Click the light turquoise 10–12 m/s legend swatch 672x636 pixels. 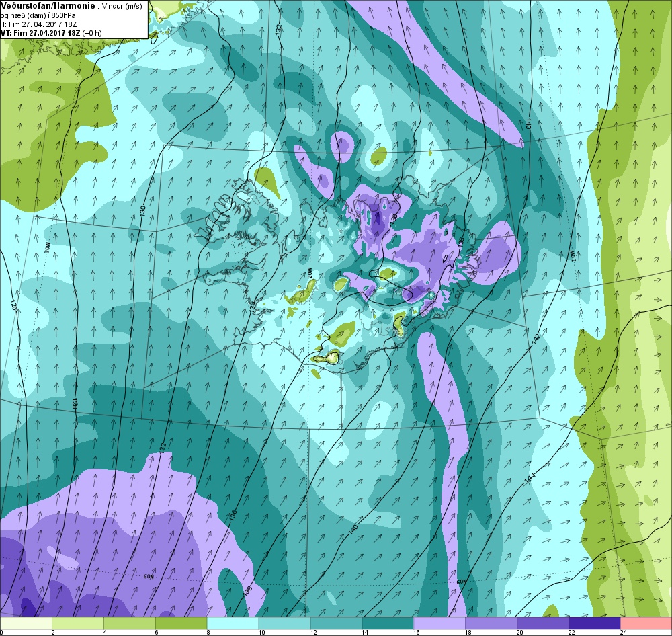click(x=284, y=623)
